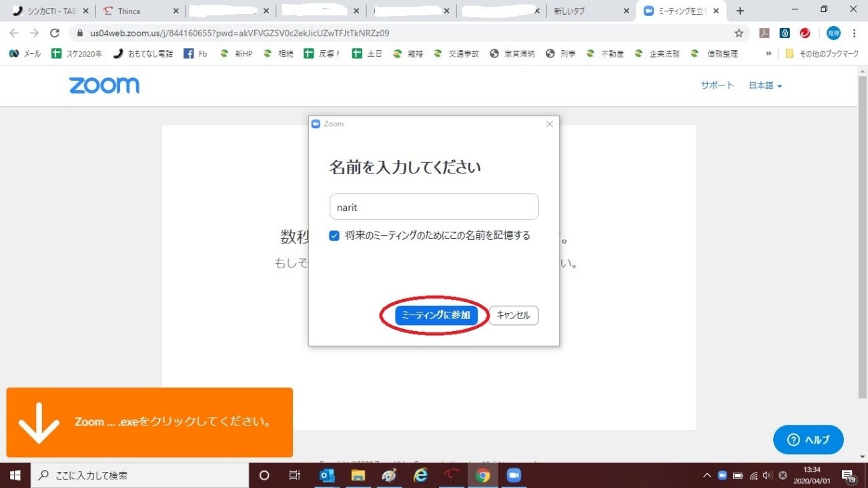Open Task View on the taskbar
The image size is (868, 488).
[x=294, y=475]
